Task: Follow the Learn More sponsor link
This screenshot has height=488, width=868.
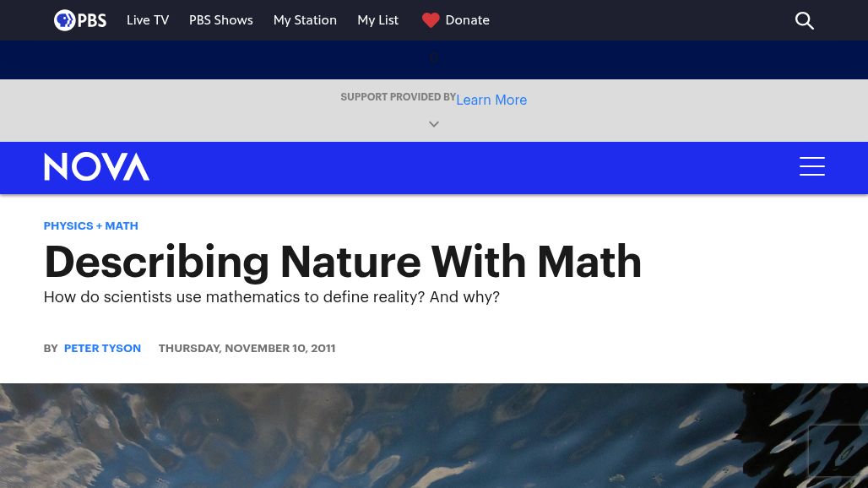Action: (x=491, y=100)
